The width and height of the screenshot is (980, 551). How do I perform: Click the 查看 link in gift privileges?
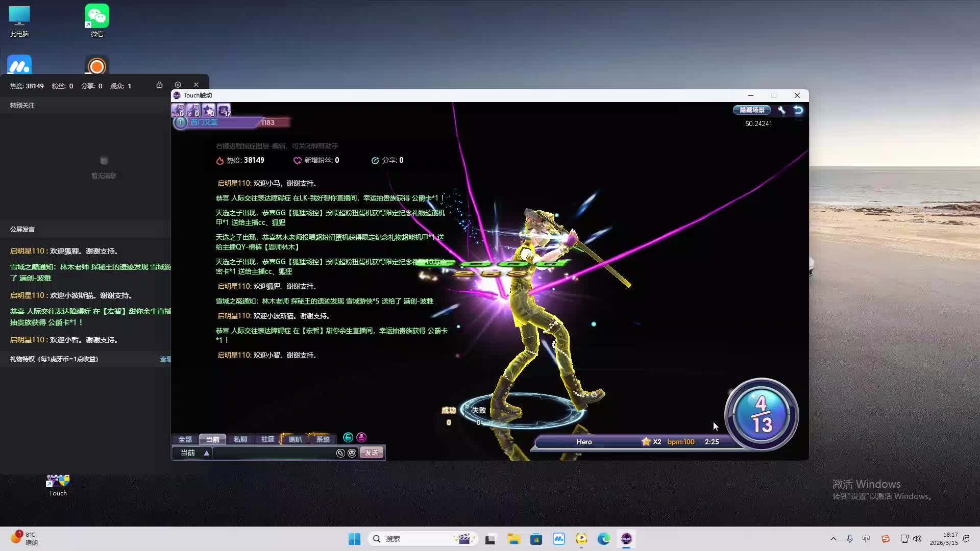pos(165,359)
